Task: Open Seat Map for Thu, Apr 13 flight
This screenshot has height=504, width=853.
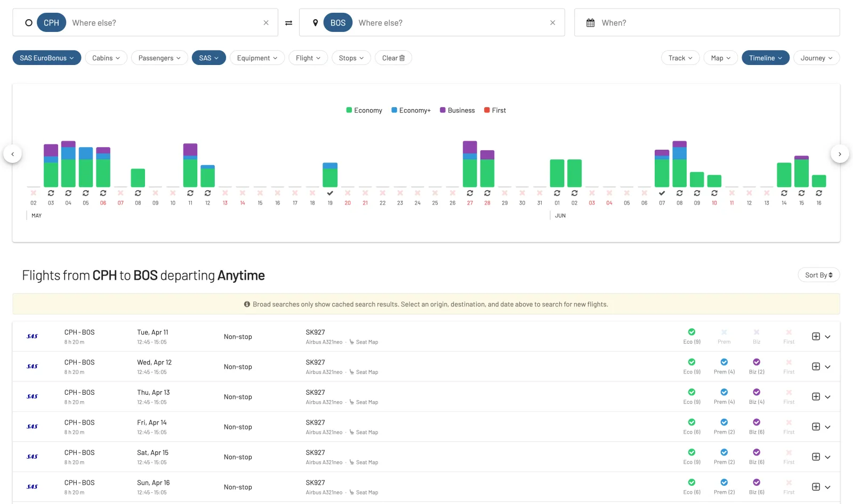Action: pos(364,402)
